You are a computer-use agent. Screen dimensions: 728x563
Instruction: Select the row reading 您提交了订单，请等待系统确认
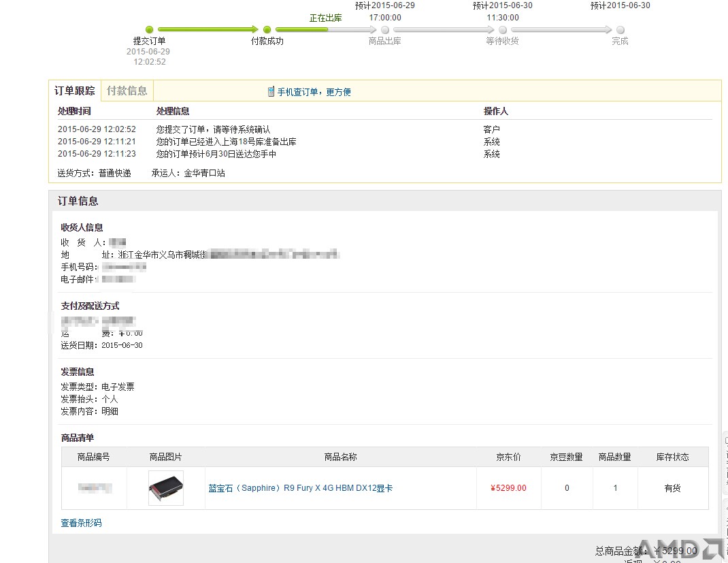(x=385, y=129)
